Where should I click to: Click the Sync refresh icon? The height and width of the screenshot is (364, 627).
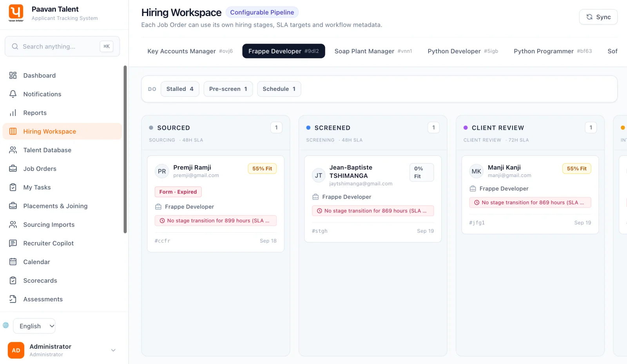[x=589, y=17]
